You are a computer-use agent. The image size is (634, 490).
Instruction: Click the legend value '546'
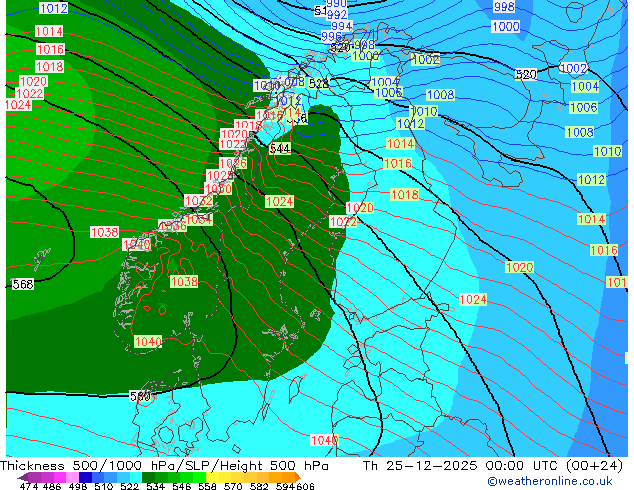pyautogui.click(x=181, y=486)
